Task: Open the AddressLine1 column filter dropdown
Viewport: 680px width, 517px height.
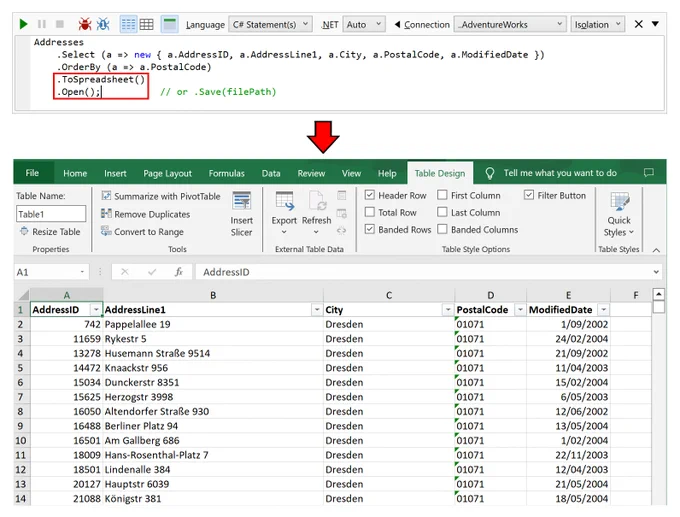Action: (x=317, y=310)
